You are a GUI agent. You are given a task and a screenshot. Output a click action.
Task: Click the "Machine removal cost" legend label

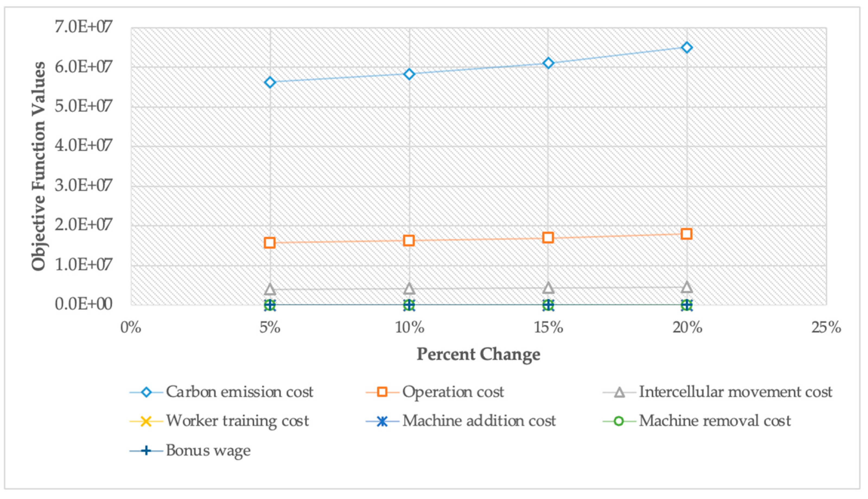(x=715, y=421)
